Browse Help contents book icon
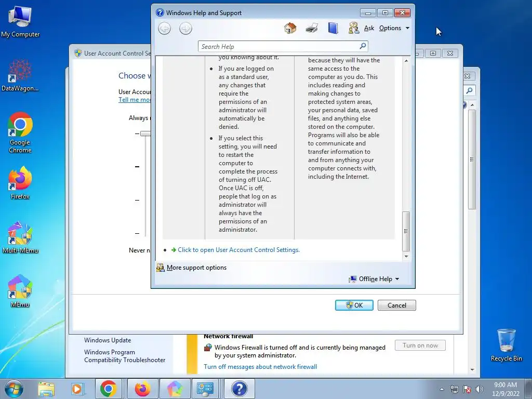Image resolution: width=532 pixels, height=399 pixels. tap(333, 28)
